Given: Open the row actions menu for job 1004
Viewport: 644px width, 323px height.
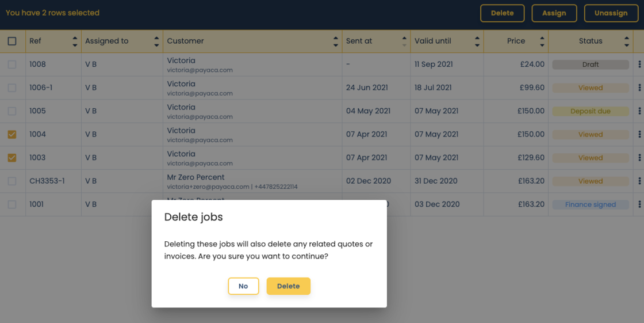Looking at the screenshot, I should (639, 134).
